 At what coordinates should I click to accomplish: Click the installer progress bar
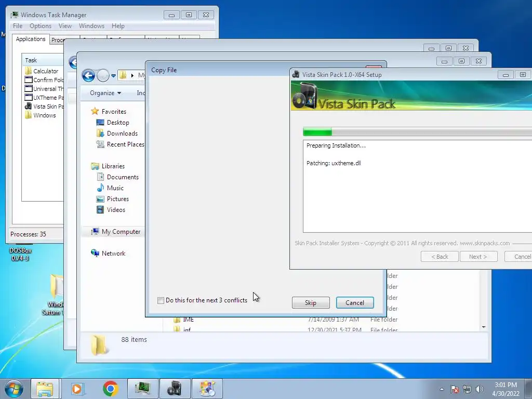coord(417,131)
